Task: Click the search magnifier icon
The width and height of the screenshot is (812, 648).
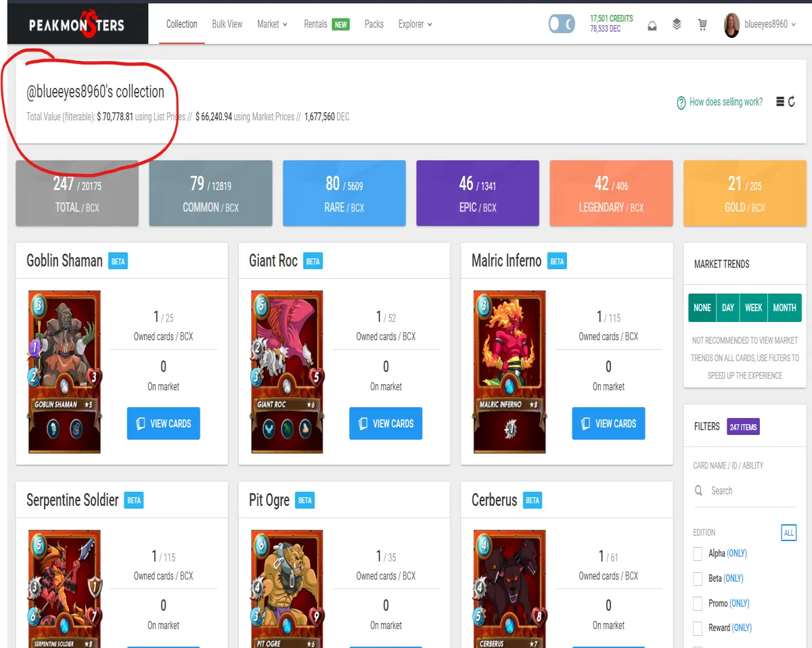Action: (698, 491)
